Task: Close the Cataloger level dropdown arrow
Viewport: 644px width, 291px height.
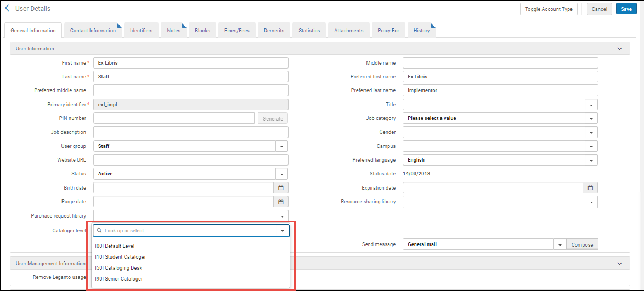Action: tap(282, 231)
